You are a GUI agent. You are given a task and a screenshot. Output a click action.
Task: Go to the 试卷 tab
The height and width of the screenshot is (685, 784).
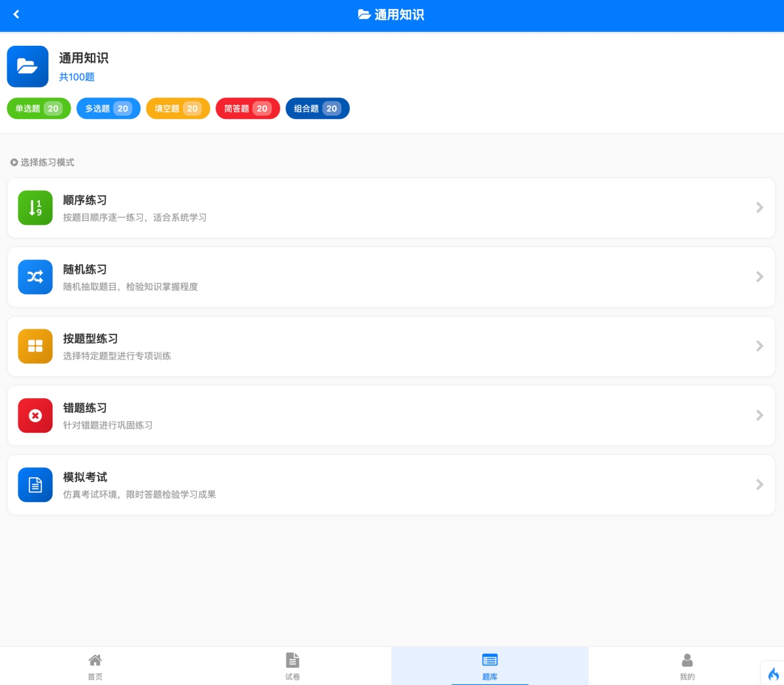pos(293,666)
